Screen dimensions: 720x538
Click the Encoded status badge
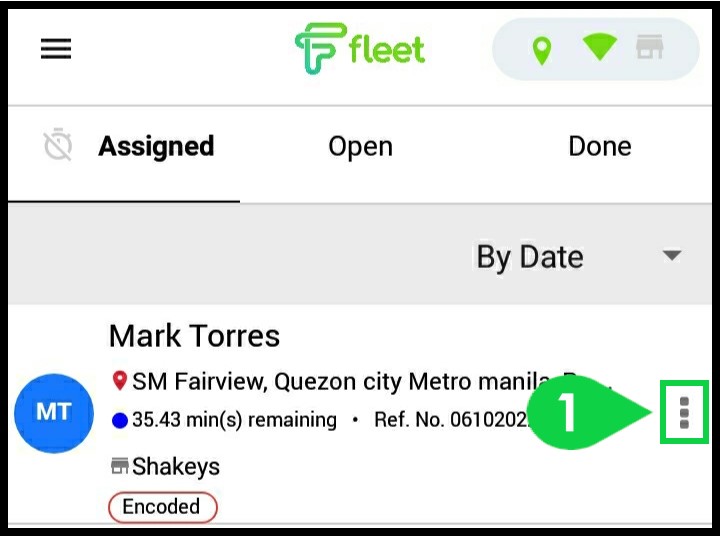tap(163, 507)
